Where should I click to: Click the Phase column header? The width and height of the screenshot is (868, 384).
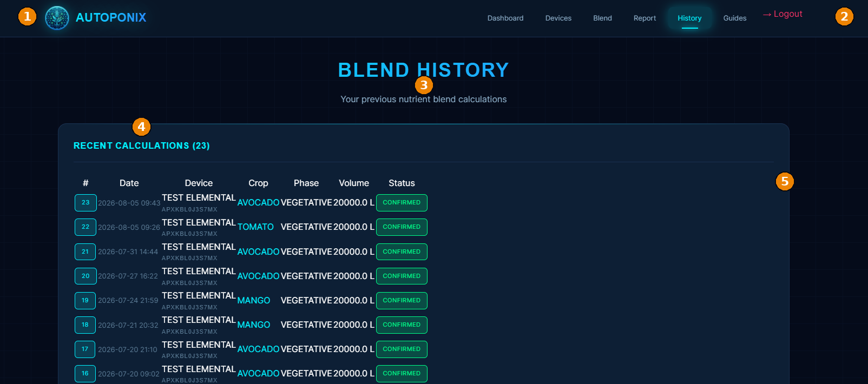click(306, 183)
